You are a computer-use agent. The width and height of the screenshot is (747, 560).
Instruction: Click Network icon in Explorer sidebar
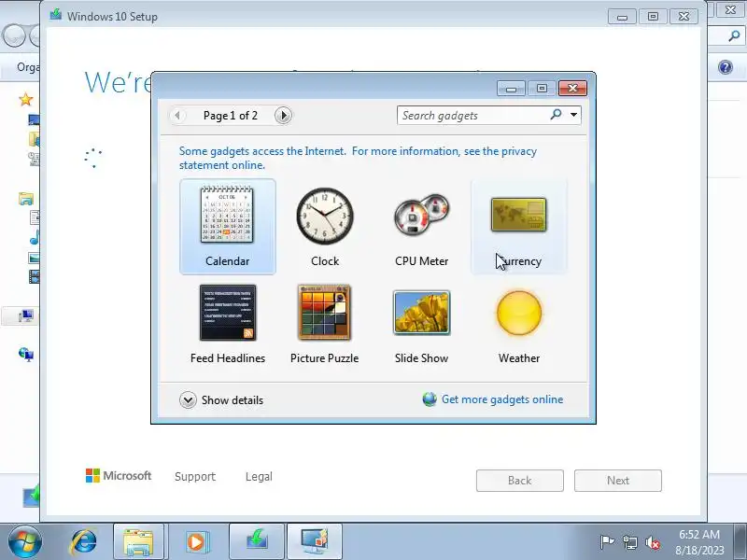click(x=26, y=354)
